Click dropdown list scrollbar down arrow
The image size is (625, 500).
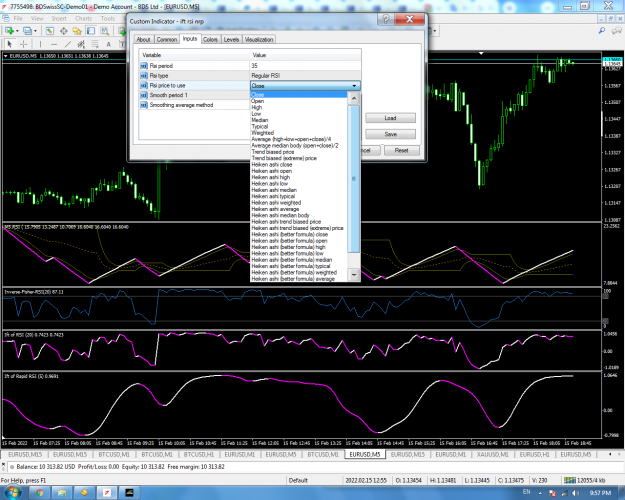(354, 275)
